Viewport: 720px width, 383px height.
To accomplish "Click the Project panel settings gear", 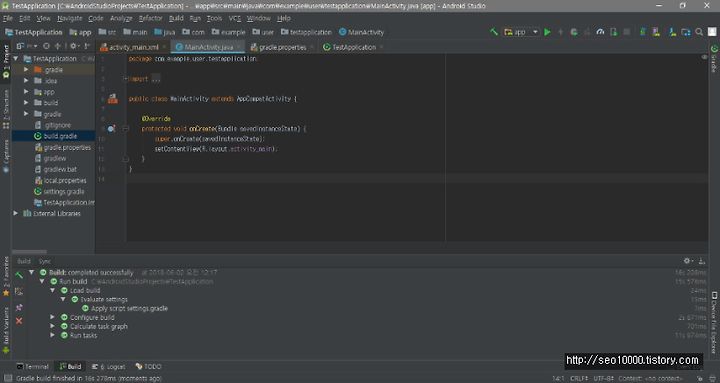I will [73, 46].
